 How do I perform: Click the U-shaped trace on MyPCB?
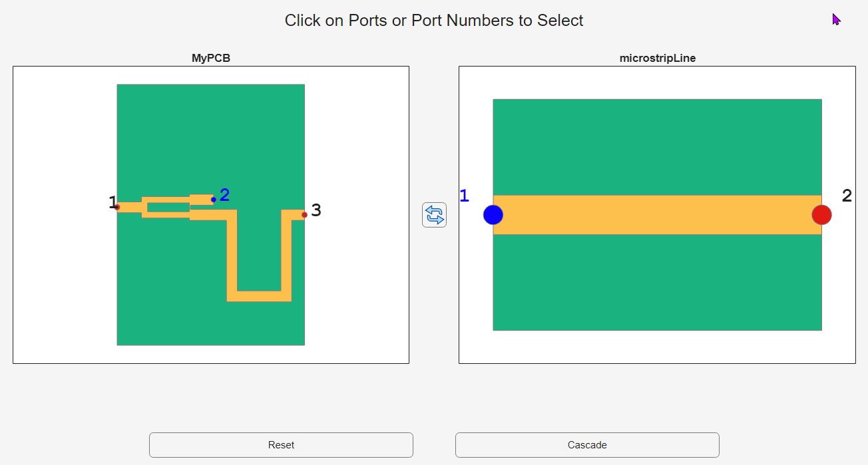259,296
